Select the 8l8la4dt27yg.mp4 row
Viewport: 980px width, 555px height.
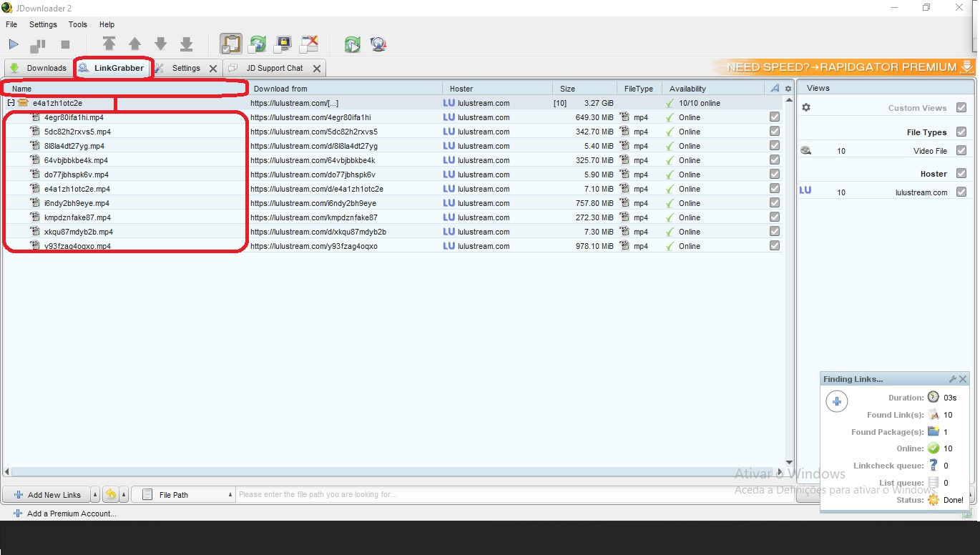pyautogui.click(x=393, y=146)
